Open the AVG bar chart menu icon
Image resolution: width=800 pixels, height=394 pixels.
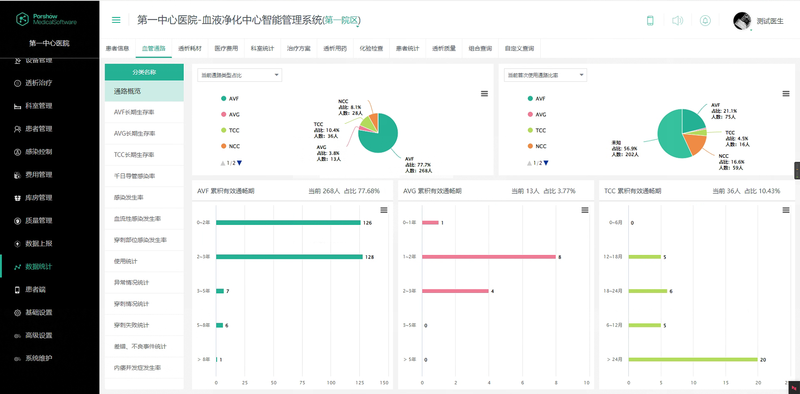(585, 210)
